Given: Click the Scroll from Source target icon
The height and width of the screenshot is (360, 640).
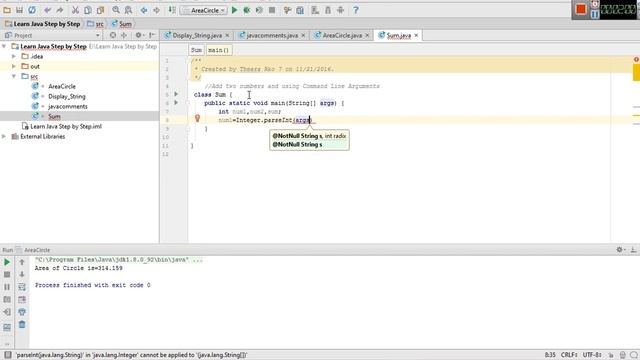Looking at the screenshot, I should pos(113,36).
